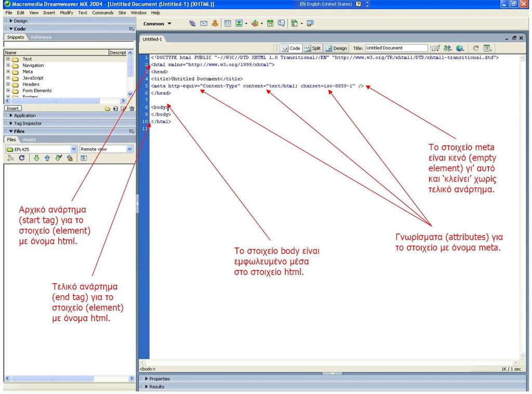Switch to Split view
532x394 pixels.
(x=313, y=48)
